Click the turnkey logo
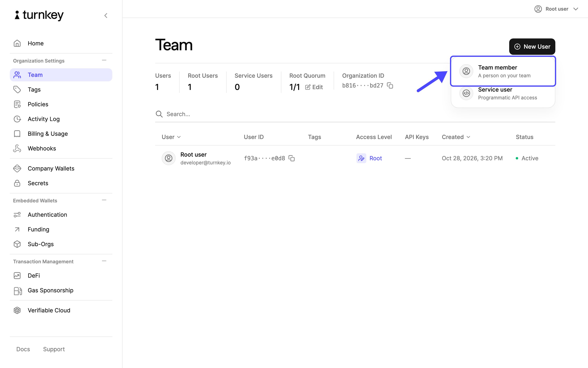Image resolution: width=588 pixels, height=368 pixels. click(x=39, y=15)
